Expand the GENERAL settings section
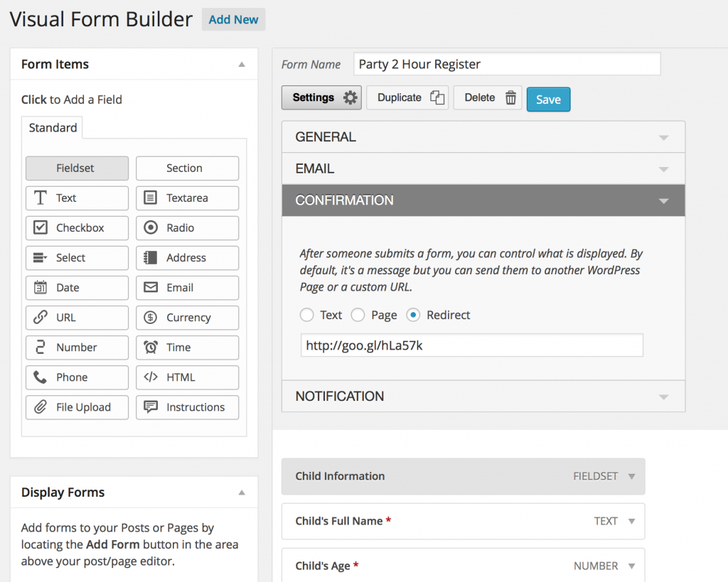Screen dimensions: 728x582 tap(483, 137)
